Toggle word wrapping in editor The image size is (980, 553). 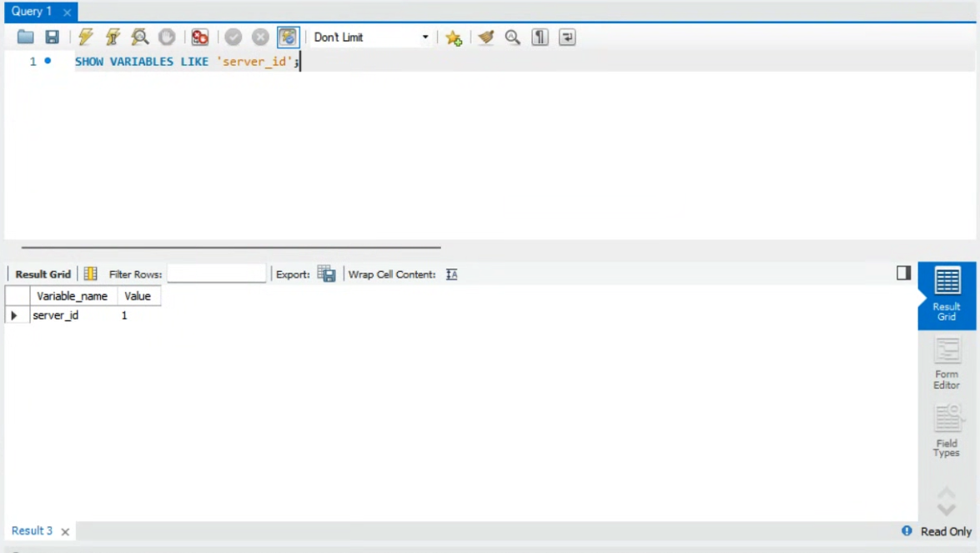(x=567, y=37)
